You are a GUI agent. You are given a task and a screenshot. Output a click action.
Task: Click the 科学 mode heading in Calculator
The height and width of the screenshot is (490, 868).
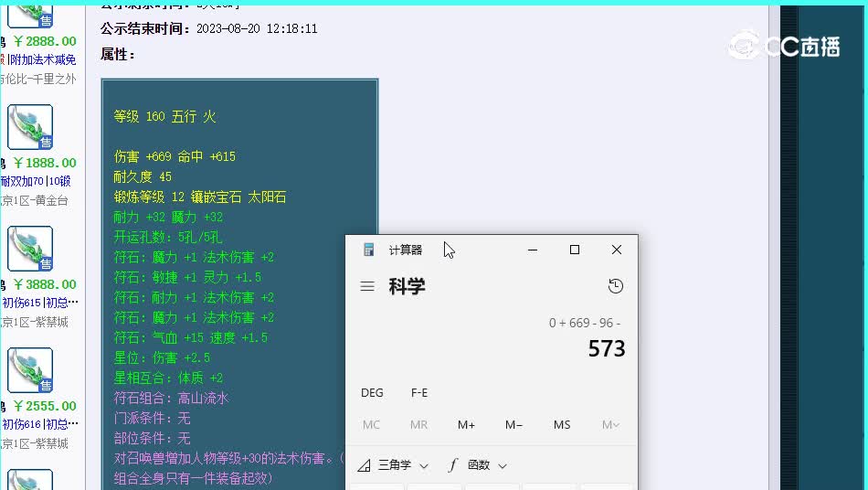pos(407,286)
